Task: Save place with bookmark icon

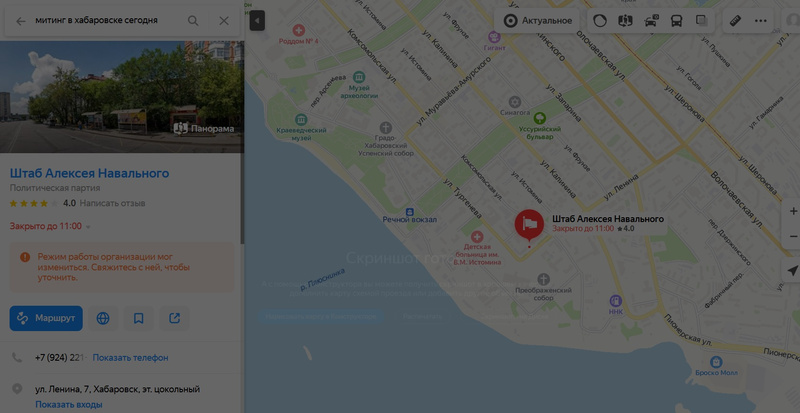Action: coord(138,319)
